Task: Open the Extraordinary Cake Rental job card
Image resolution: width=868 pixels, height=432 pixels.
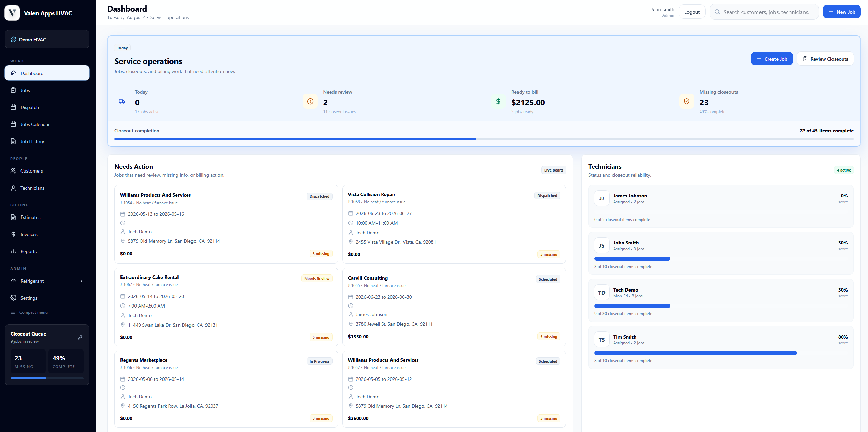Action: [x=226, y=307]
